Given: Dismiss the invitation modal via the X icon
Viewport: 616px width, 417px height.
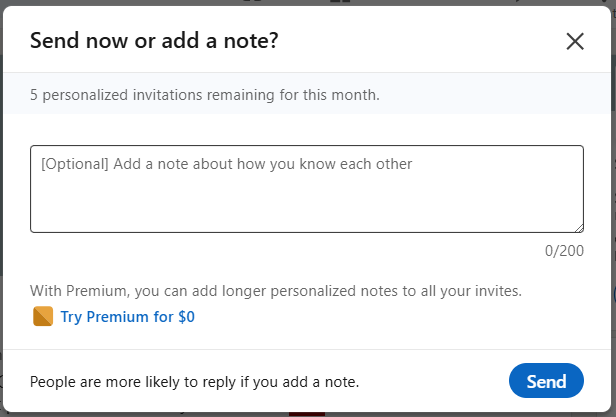Looking at the screenshot, I should coord(575,41).
